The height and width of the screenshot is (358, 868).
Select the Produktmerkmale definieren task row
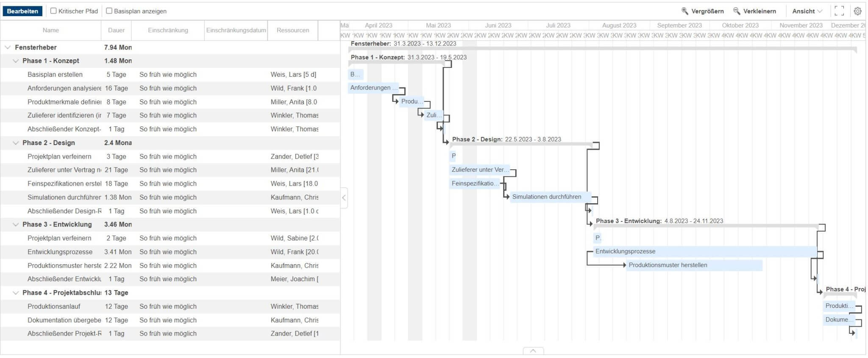pos(170,102)
